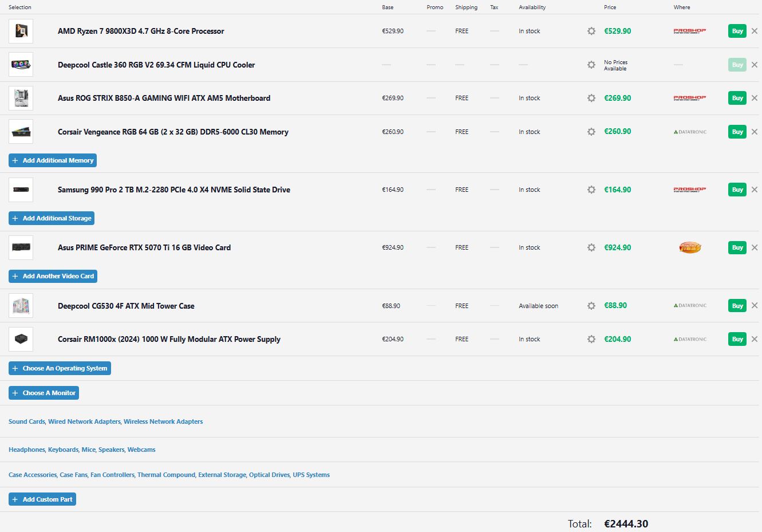
Task: Open Deepcool Castle 360 RGB V2 product link
Action: 156,65
